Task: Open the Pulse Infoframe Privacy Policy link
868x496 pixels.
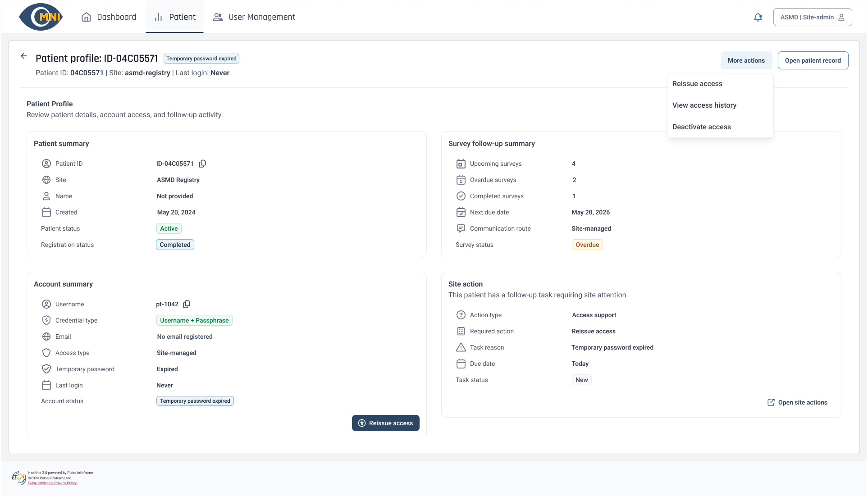Action: coord(52,483)
